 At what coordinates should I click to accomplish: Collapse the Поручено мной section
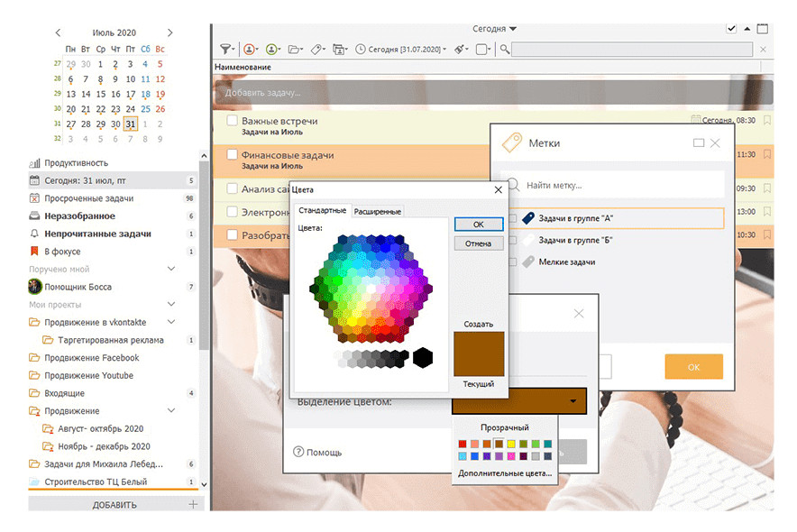[171, 269]
